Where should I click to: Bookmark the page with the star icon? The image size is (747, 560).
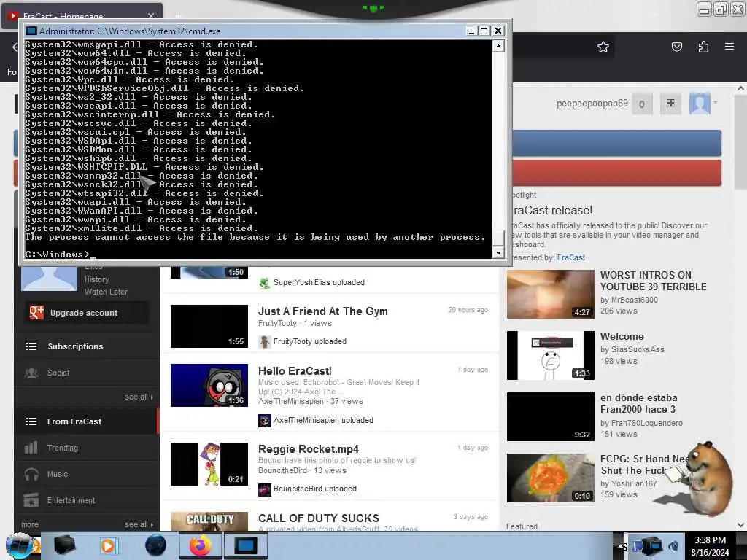(603, 47)
